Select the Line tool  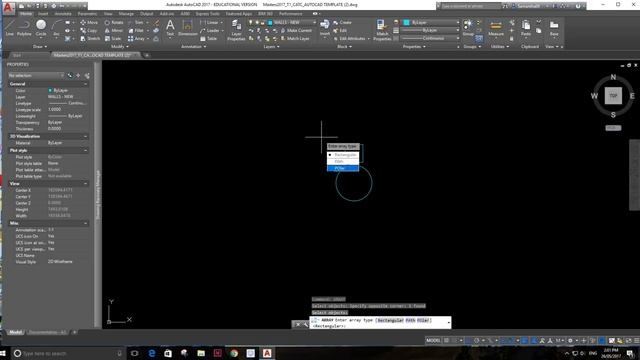[9, 28]
